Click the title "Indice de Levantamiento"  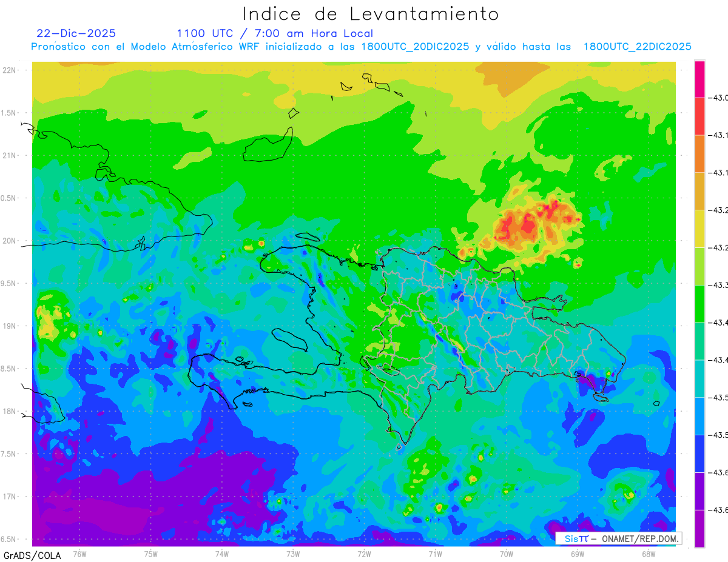point(371,14)
